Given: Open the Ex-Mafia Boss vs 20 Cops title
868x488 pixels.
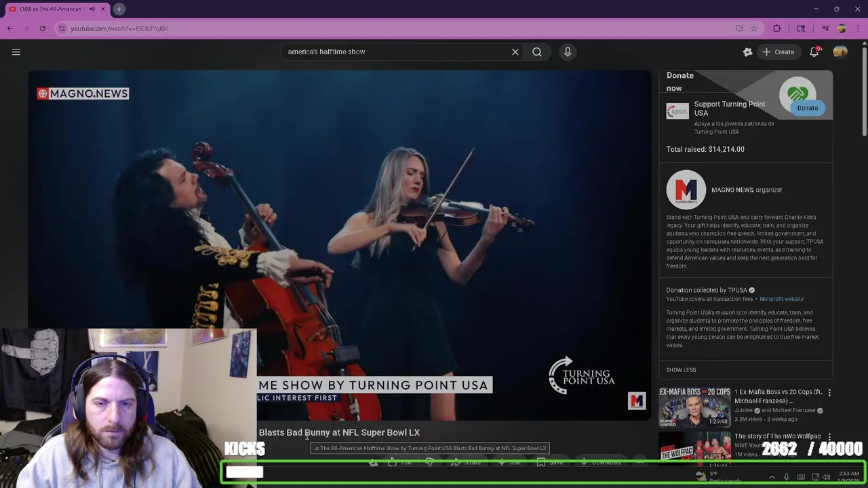Looking at the screenshot, I should pyautogui.click(x=778, y=396).
